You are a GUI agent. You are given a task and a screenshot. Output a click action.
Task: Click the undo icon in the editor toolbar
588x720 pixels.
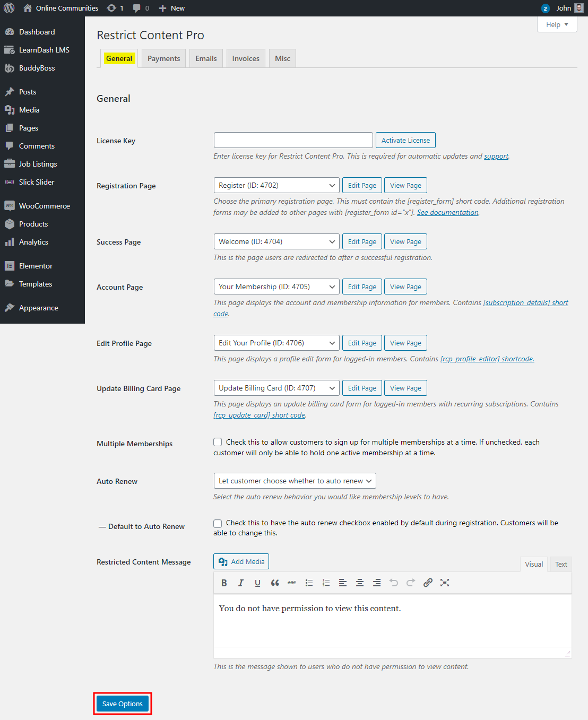click(x=393, y=583)
